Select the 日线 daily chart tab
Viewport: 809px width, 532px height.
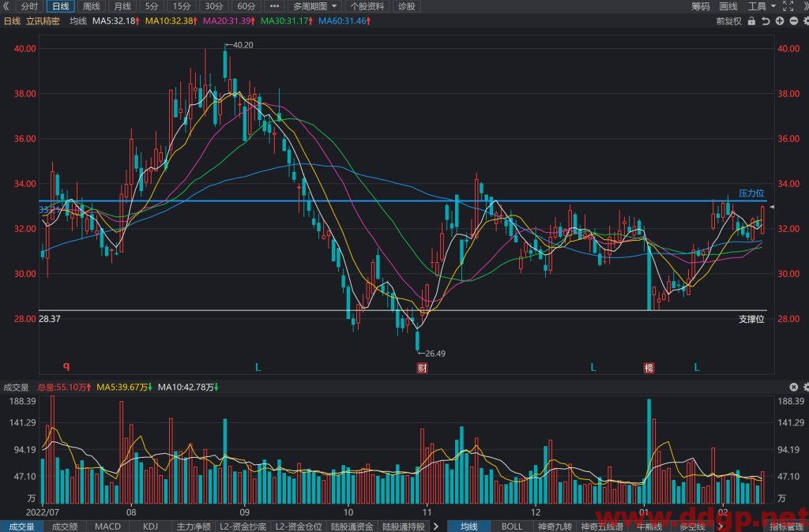pos(60,6)
